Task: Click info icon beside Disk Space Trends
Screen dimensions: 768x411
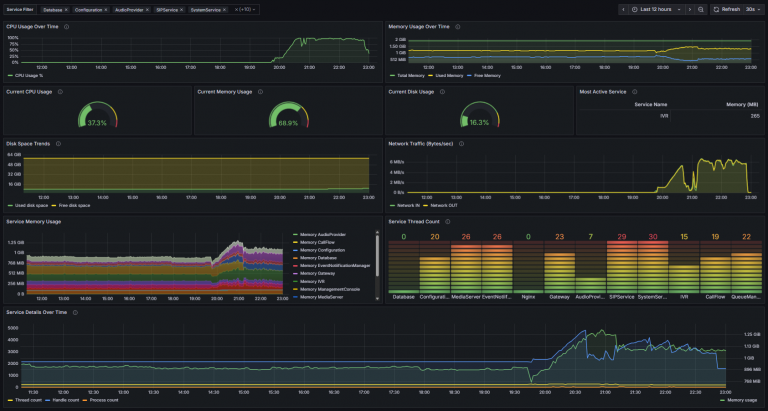Action: pos(58,144)
